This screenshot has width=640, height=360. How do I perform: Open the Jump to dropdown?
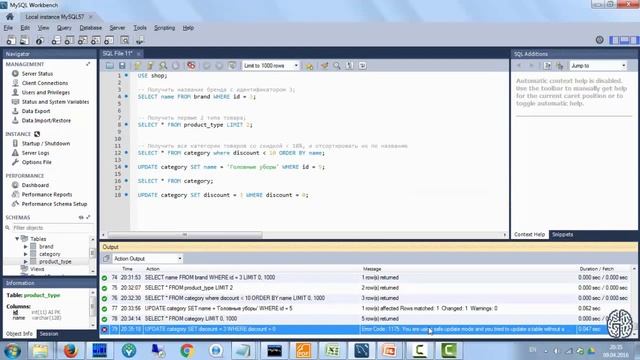pos(598,65)
